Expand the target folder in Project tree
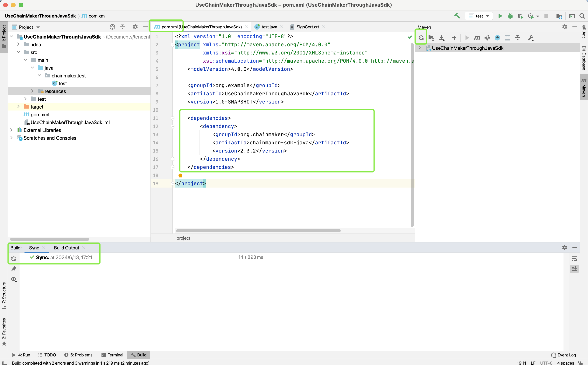Image resolution: width=588 pixels, height=365 pixels. click(18, 107)
